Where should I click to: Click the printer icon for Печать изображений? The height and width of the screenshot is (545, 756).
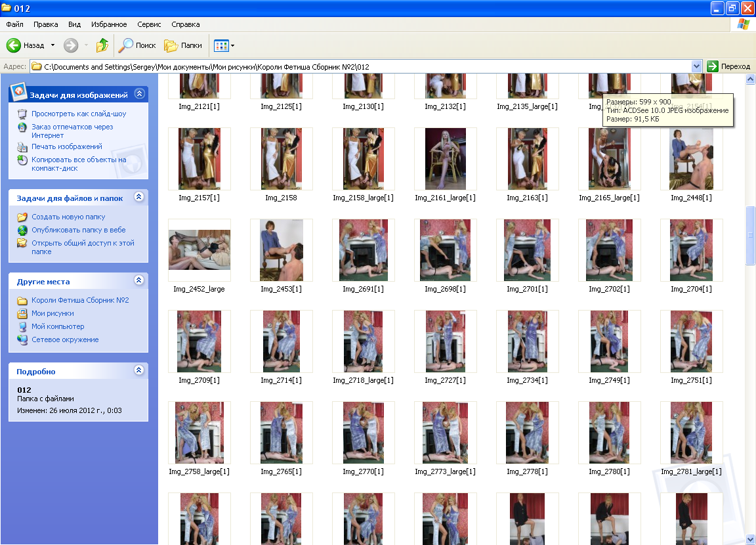pos(22,146)
